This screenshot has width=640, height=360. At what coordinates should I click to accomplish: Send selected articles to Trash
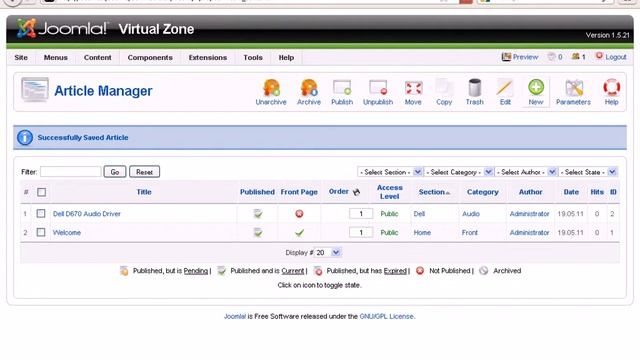click(x=474, y=92)
